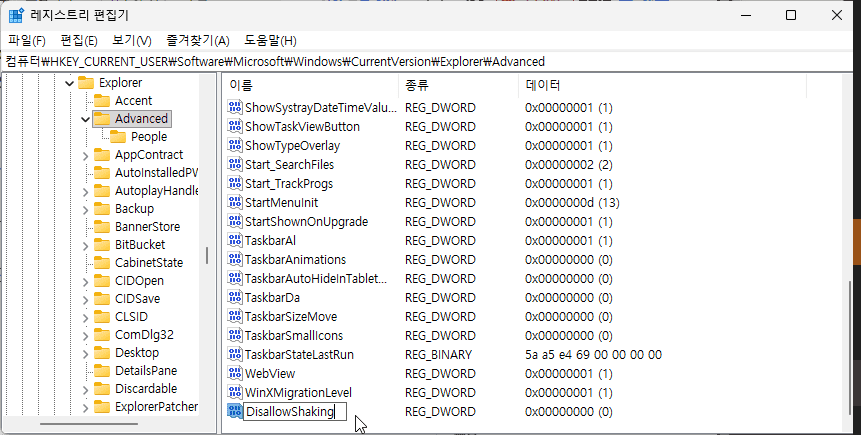Click the TaskbarStateLastRun binary icon
This screenshot has width=861, height=435.
click(235, 354)
